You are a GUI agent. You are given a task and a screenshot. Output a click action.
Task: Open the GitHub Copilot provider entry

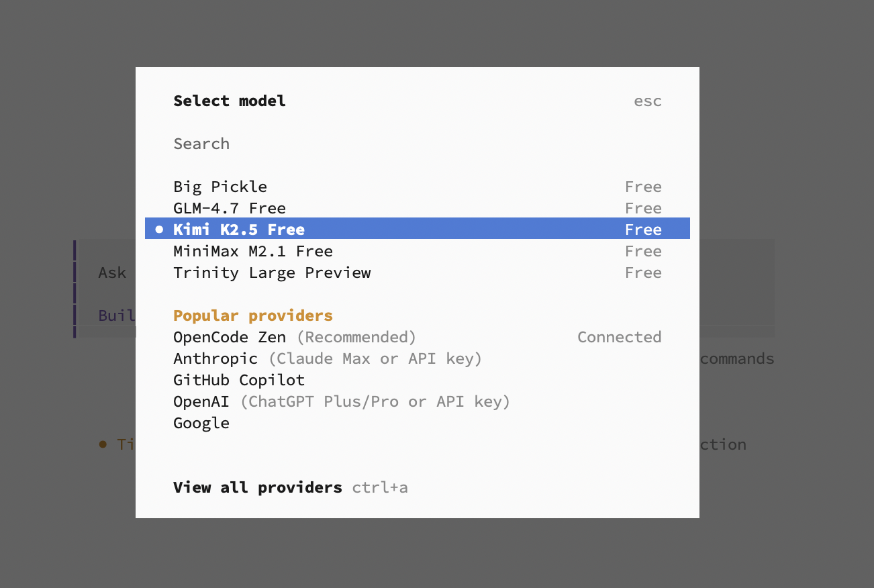[x=239, y=380]
